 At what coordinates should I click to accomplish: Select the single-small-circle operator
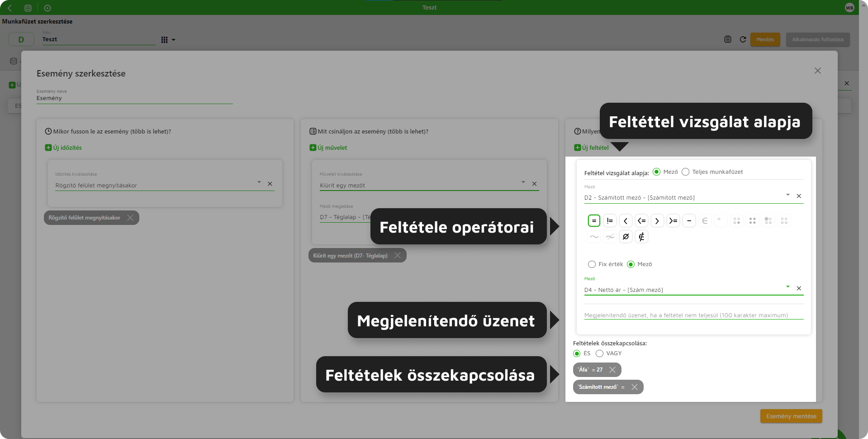coord(721,221)
